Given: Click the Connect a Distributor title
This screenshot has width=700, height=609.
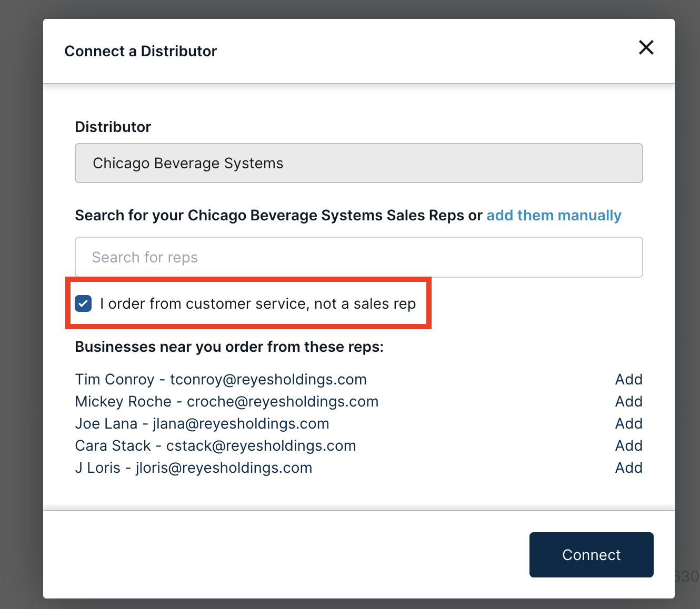Looking at the screenshot, I should point(141,51).
